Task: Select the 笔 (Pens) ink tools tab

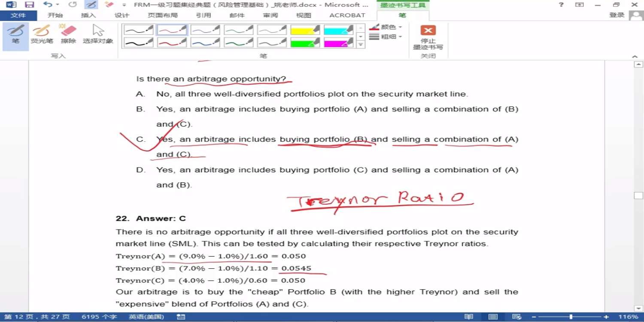Action: point(402,15)
